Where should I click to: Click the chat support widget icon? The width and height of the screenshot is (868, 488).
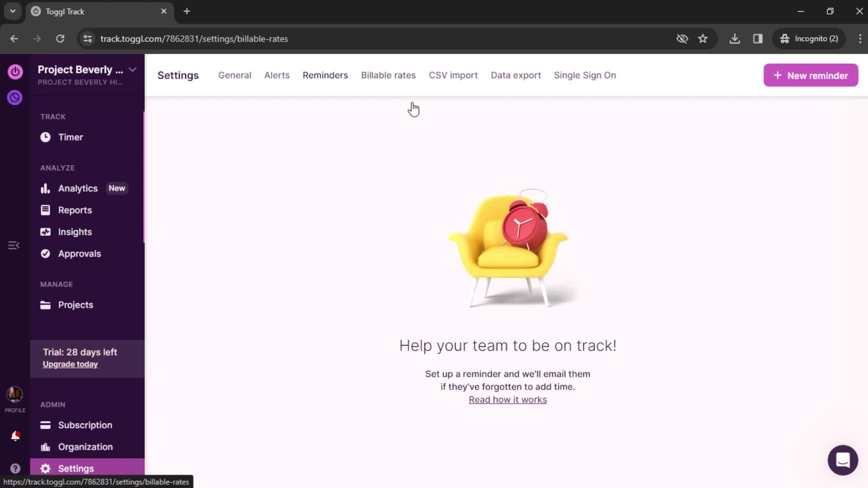842,460
